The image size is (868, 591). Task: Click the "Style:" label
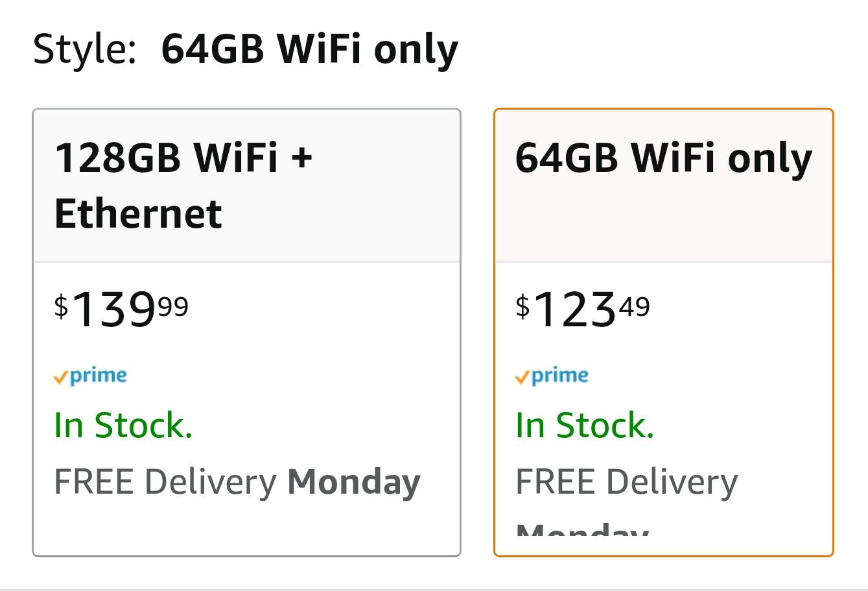point(84,49)
